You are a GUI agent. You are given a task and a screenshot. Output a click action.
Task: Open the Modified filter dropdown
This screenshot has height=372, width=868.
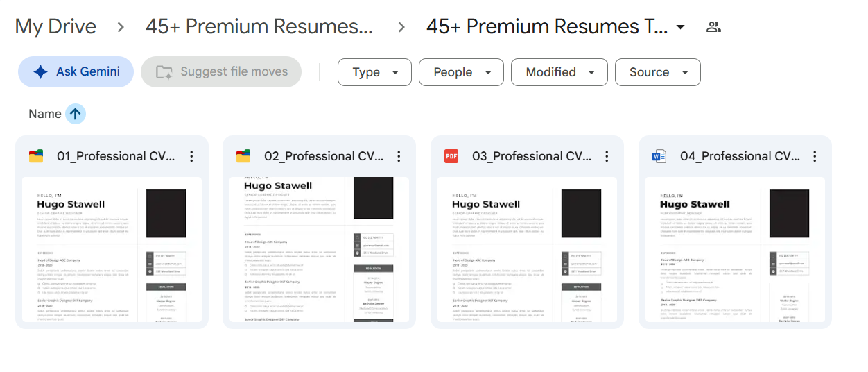pyautogui.click(x=559, y=72)
